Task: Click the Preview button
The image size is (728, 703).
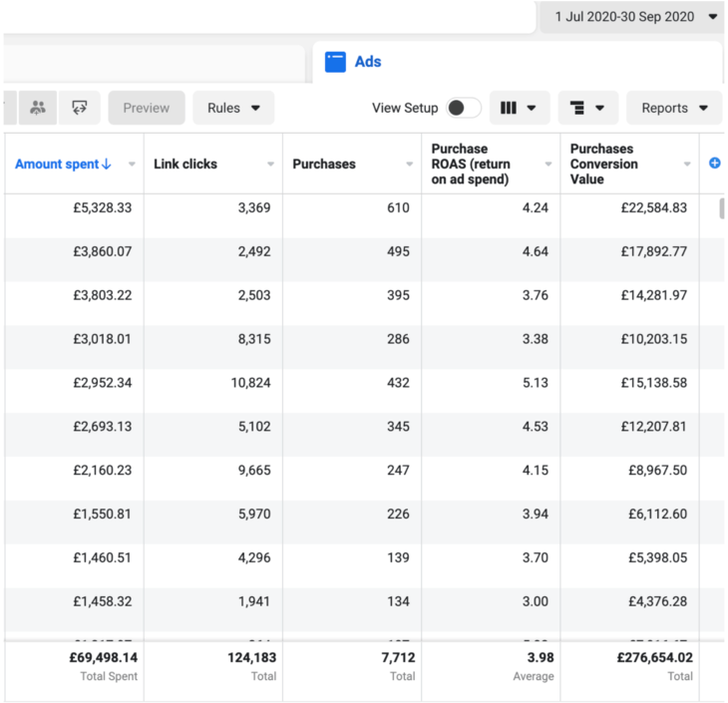Action: pos(147,108)
